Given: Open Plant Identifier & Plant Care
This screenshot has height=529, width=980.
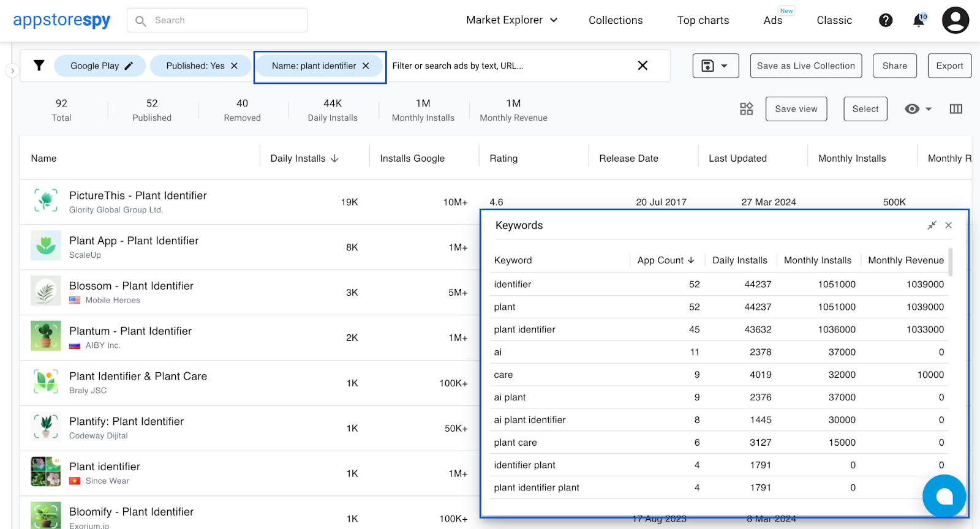Looking at the screenshot, I should [x=138, y=376].
